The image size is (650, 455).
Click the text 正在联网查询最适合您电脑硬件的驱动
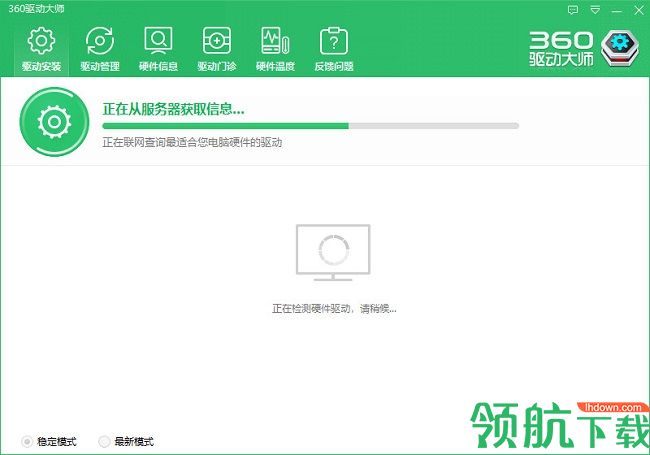coord(192,143)
